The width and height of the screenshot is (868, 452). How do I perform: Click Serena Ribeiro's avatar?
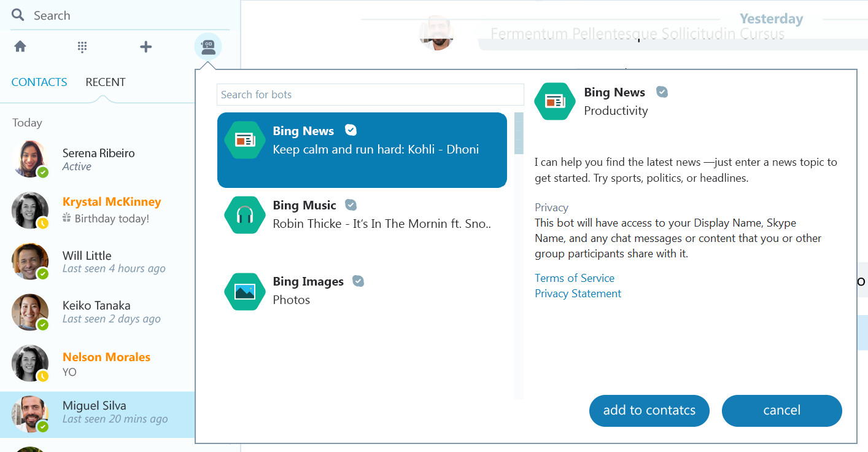click(30, 159)
